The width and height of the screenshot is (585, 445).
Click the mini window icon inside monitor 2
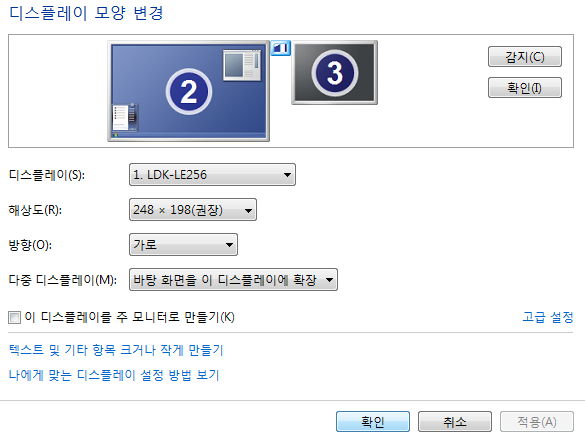tap(242, 65)
